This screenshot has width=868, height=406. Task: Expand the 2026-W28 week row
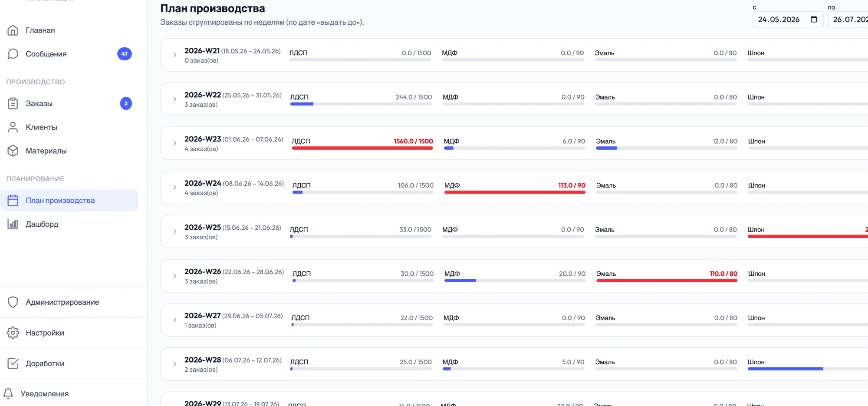click(175, 364)
